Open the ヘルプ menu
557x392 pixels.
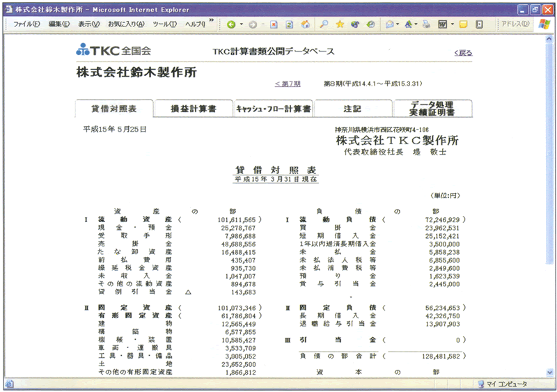195,24
